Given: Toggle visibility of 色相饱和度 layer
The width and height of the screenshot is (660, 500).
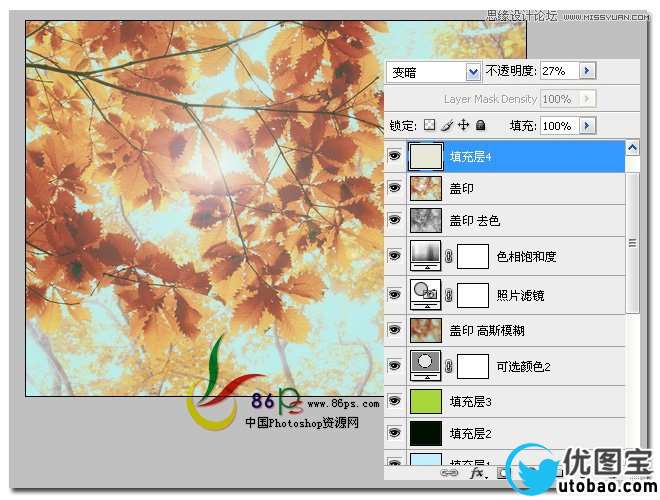Looking at the screenshot, I should click(x=394, y=256).
